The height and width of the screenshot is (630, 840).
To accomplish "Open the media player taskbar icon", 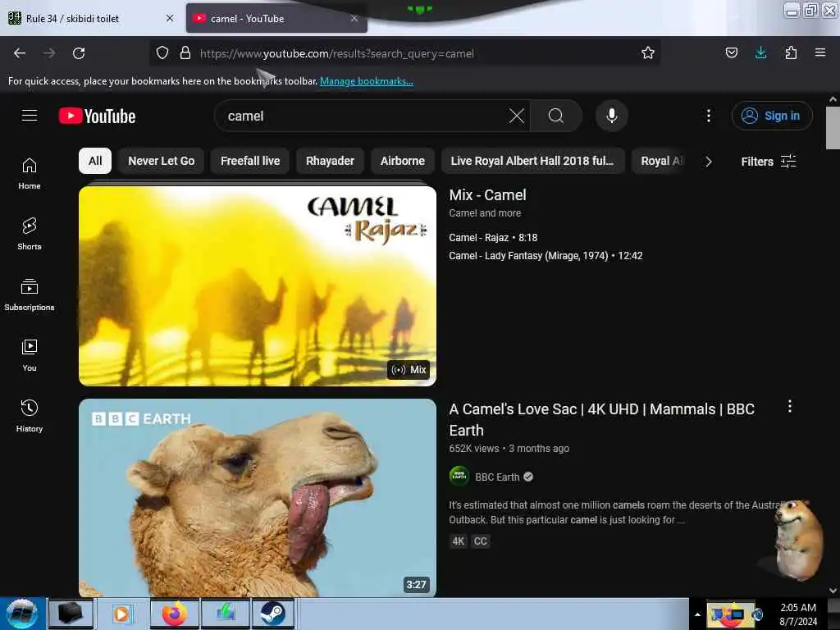I will [121, 614].
